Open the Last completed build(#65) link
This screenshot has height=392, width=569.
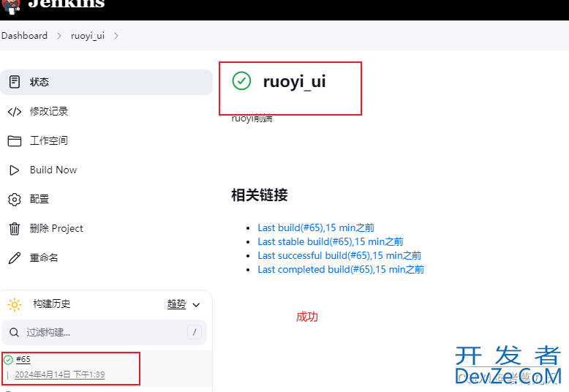pyautogui.click(x=341, y=270)
